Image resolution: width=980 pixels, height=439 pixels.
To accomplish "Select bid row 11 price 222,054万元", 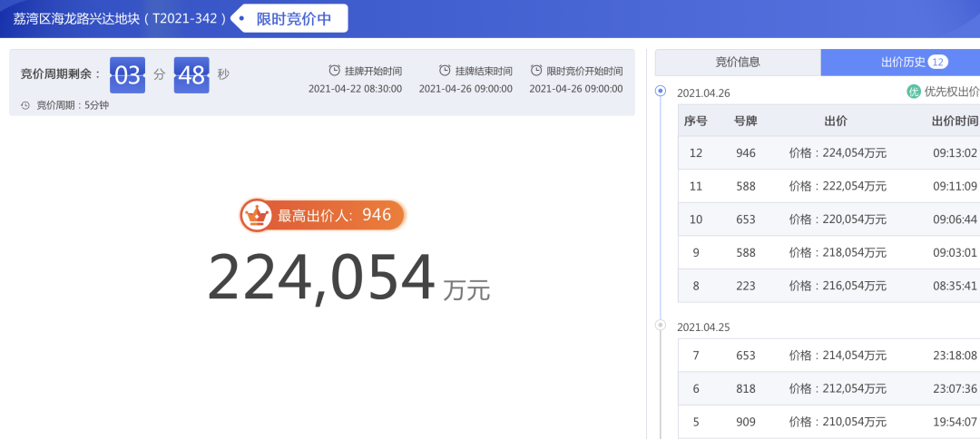I will tap(838, 186).
